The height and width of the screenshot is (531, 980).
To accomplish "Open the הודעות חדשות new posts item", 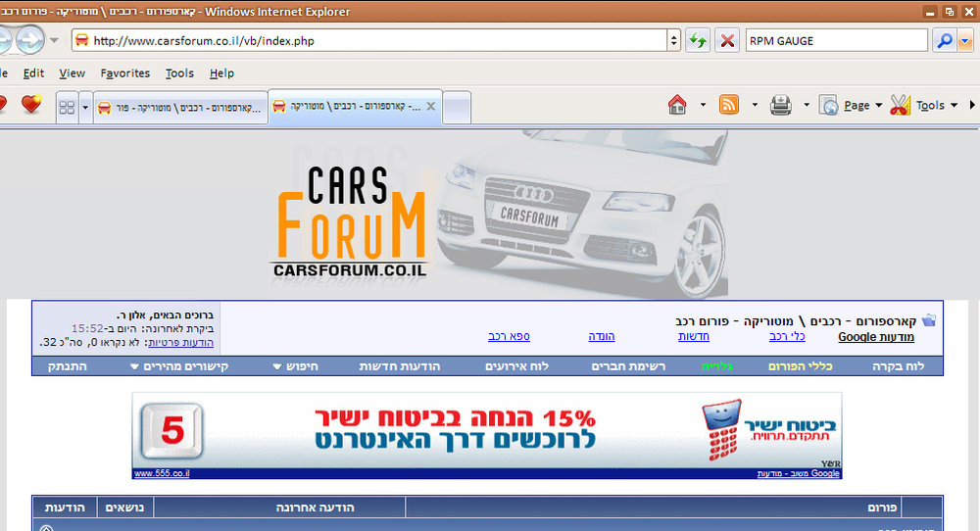I will tap(400, 366).
